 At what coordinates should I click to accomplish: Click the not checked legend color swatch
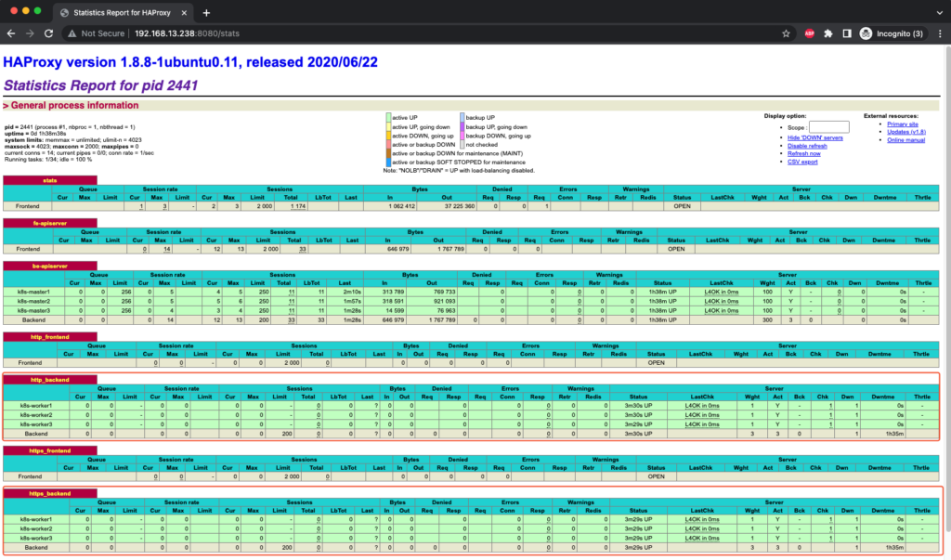coord(462,144)
